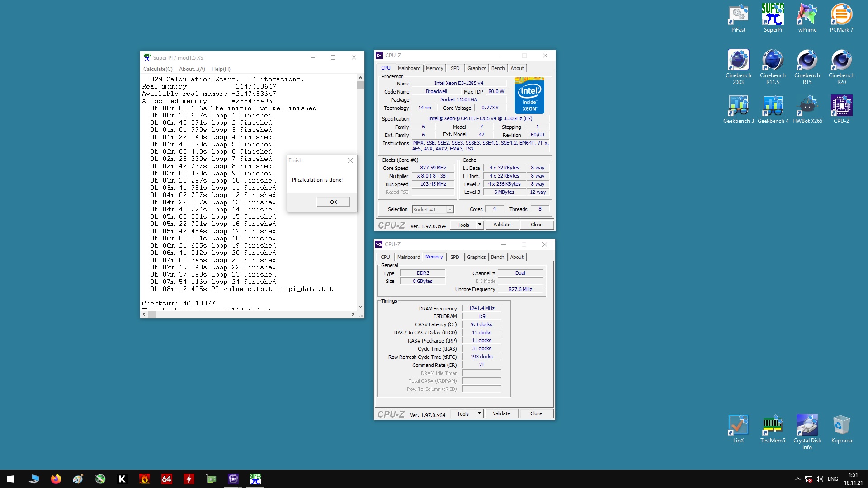Click Super PI vertical scrollbar down arrow
The image size is (868, 488).
click(360, 307)
